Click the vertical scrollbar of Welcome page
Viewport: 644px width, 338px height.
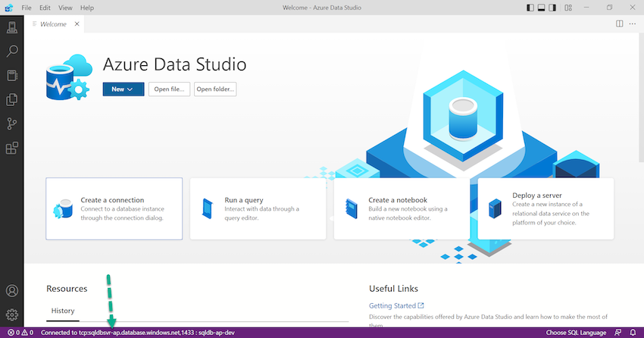point(641,99)
